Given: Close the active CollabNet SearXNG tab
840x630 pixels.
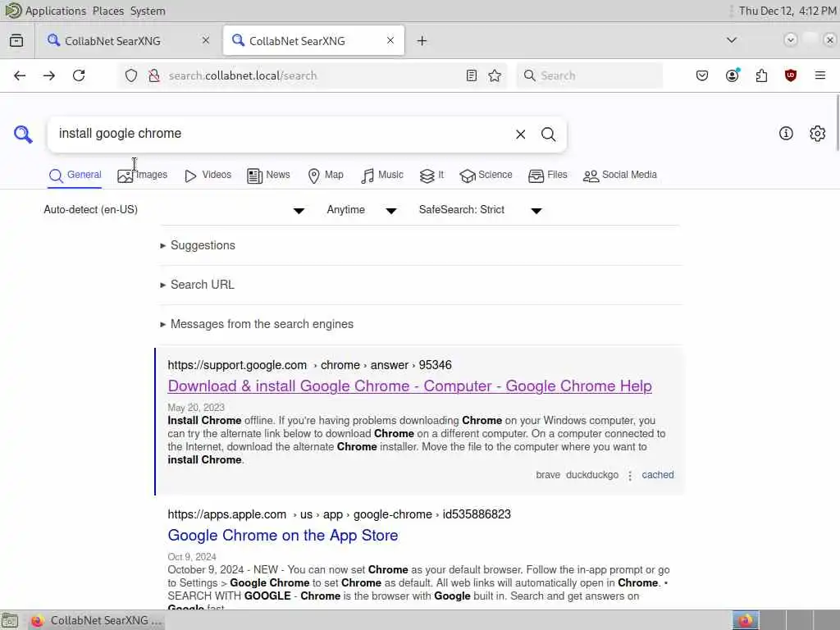Looking at the screenshot, I should pos(390,41).
